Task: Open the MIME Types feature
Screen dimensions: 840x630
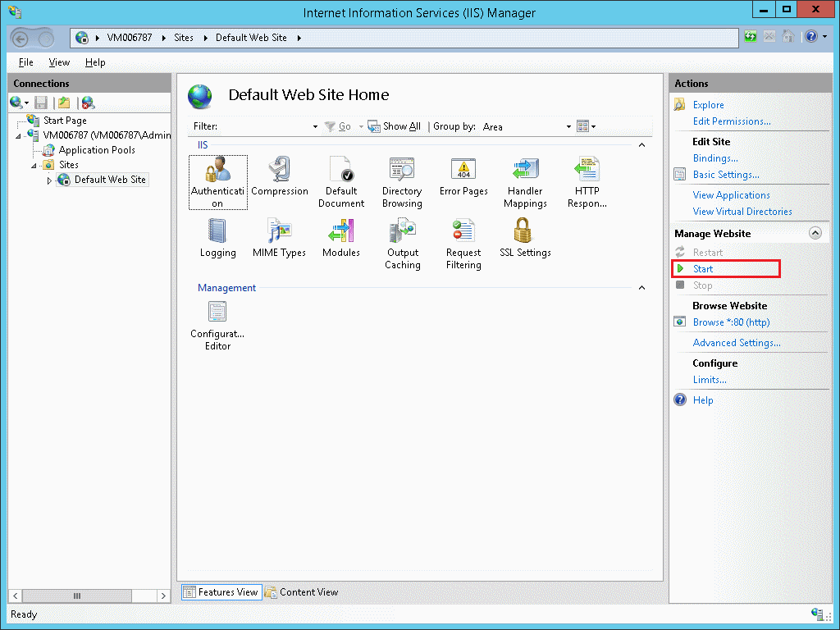Action: coord(280,232)
